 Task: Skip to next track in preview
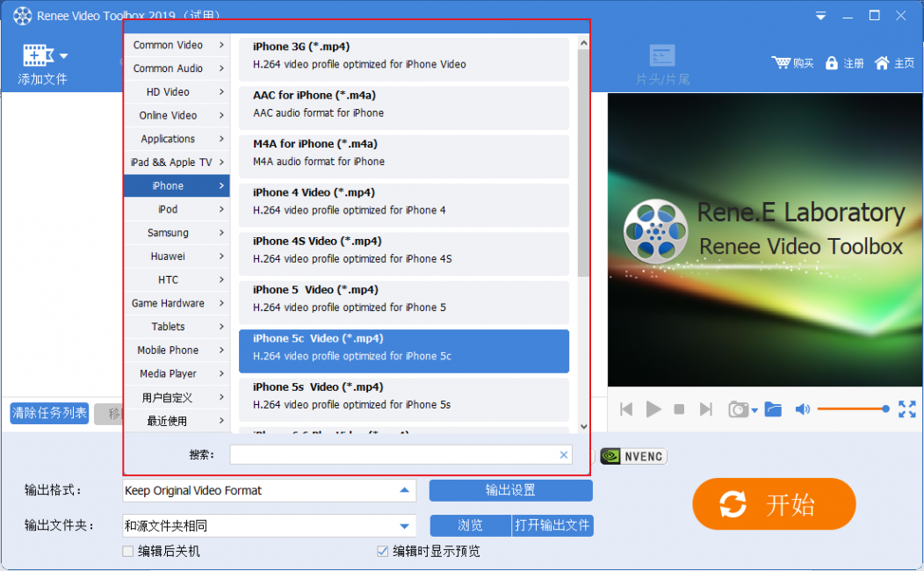(705, 409)
